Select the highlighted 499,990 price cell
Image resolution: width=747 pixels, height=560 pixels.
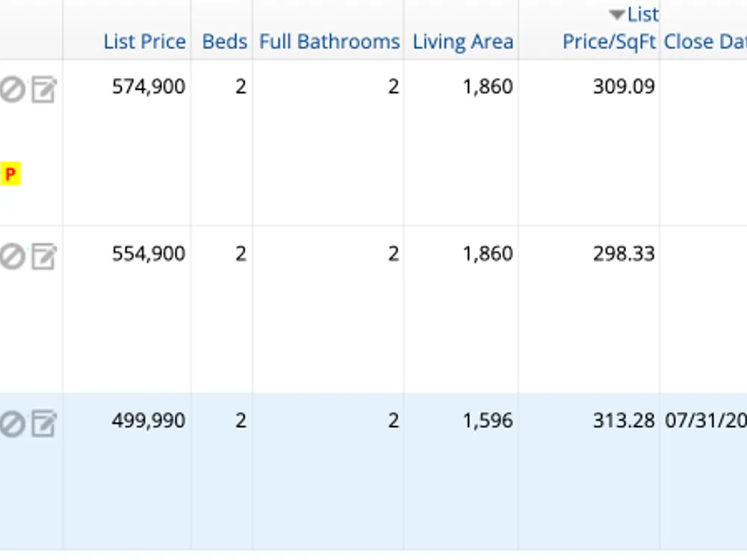point(149,421)
